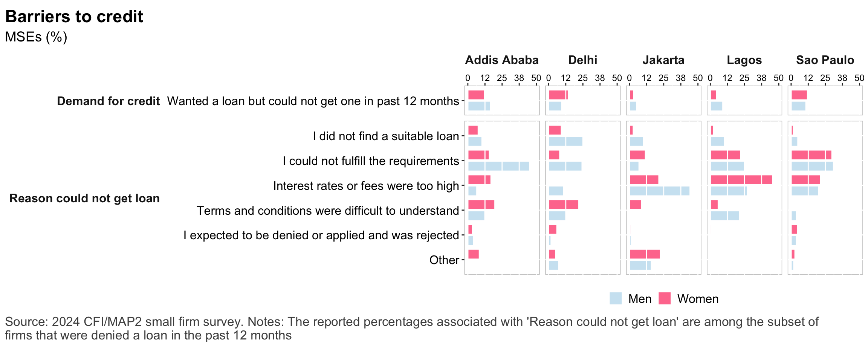Select the Jakarta panel heading
The image size is (868, 347).
tap(663, 60)
